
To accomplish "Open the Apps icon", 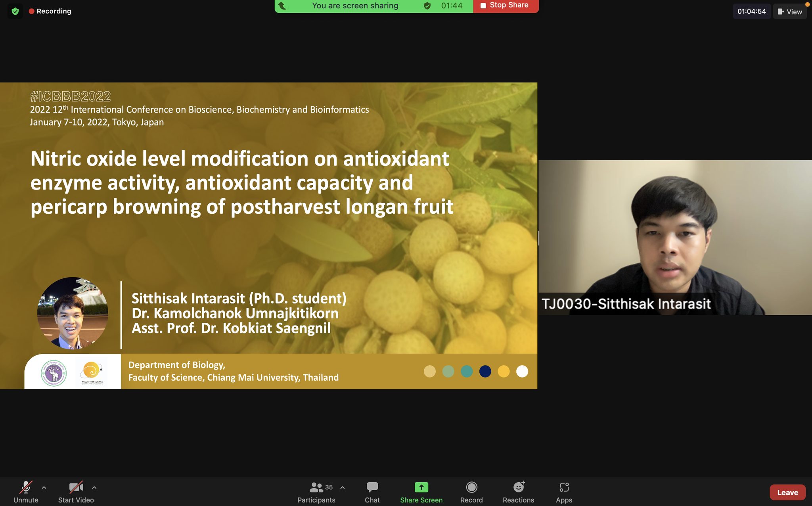I will [564, 487].
